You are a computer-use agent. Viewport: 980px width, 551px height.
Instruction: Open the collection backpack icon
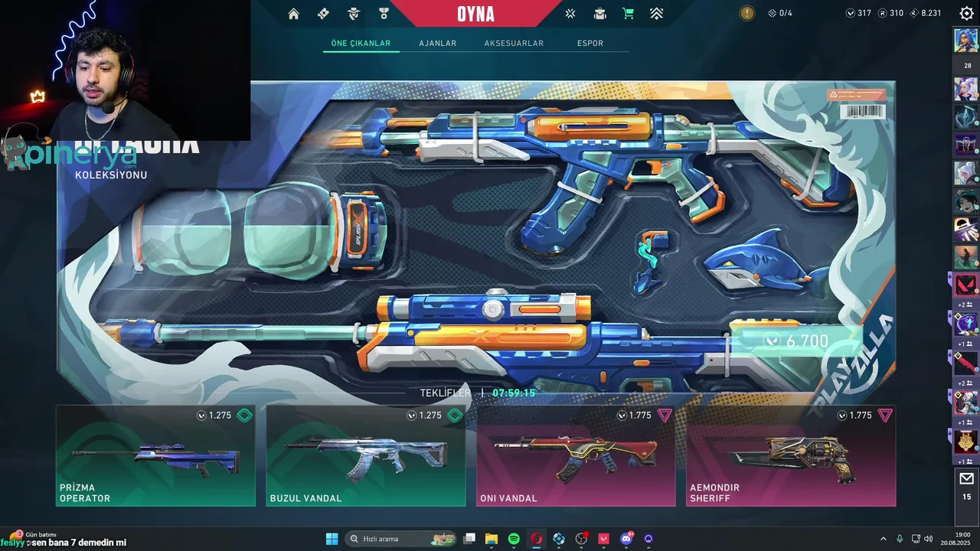click(600, 14)
